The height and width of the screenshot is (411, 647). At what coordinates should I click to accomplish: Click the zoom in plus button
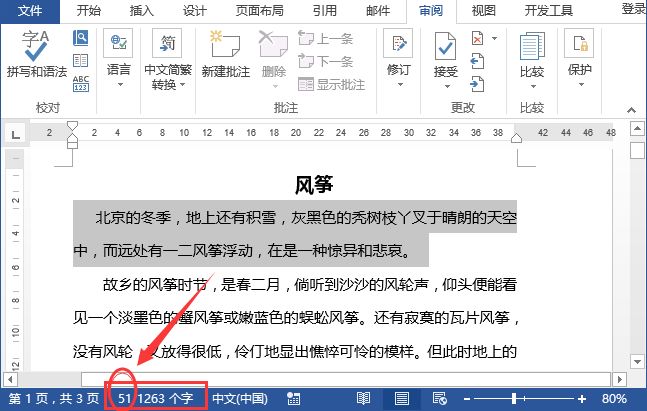582,399
